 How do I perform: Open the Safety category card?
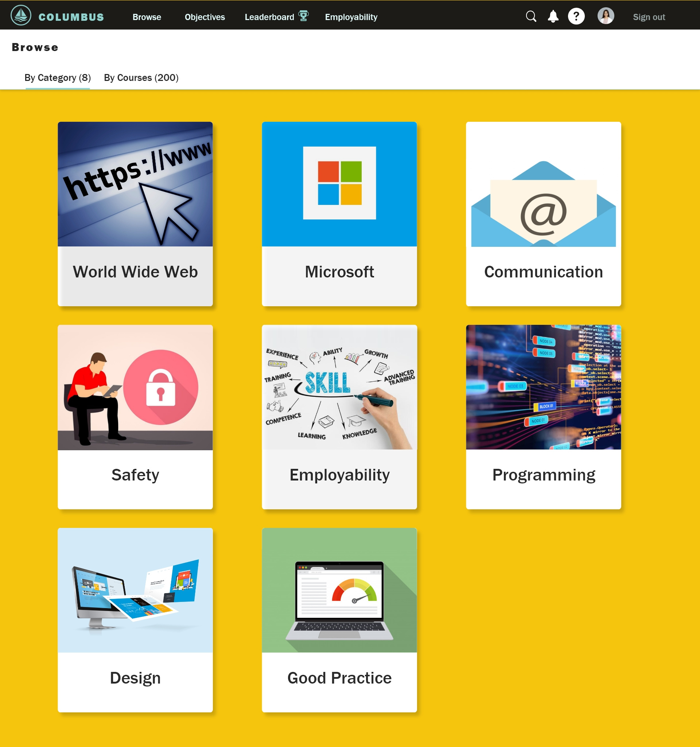135,417
